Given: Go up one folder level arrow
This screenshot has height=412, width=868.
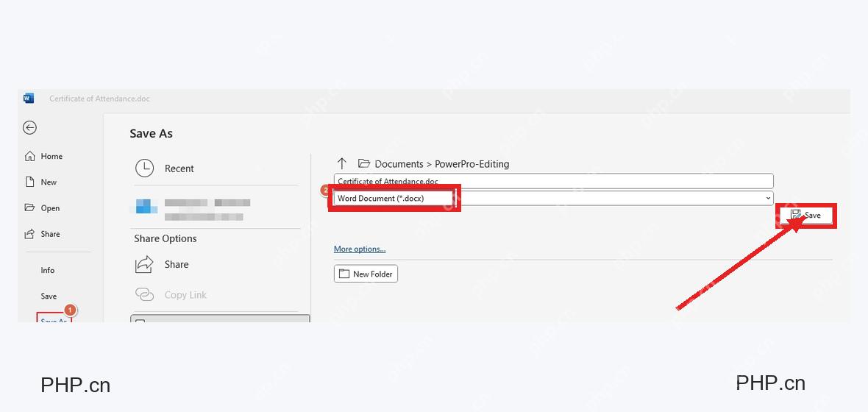Looking at the screenshot, I should (x=342, y=163).
